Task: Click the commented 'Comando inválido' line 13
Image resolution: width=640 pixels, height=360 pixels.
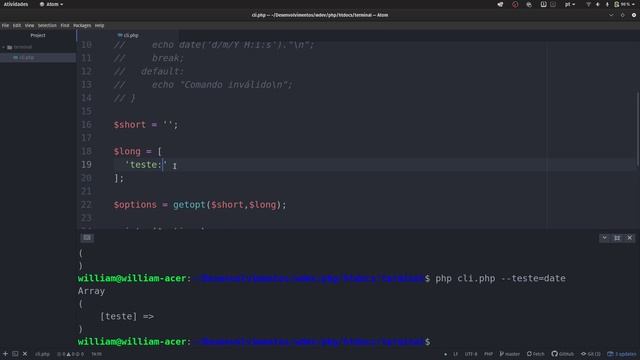Action: 203,85
